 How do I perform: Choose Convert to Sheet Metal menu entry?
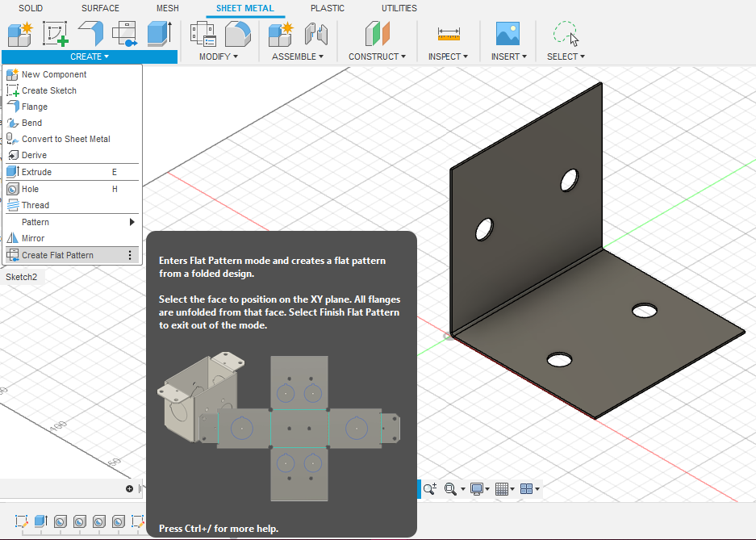click(65, 139)
